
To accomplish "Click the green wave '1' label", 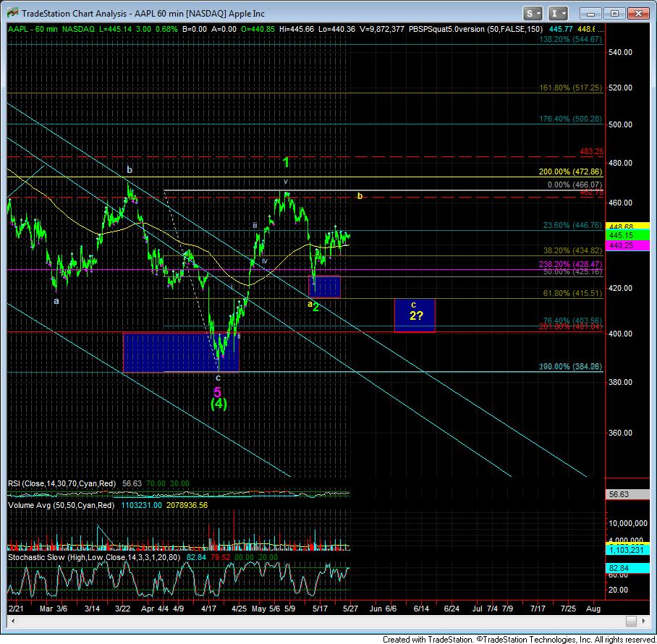I will [x=287, y=163].
